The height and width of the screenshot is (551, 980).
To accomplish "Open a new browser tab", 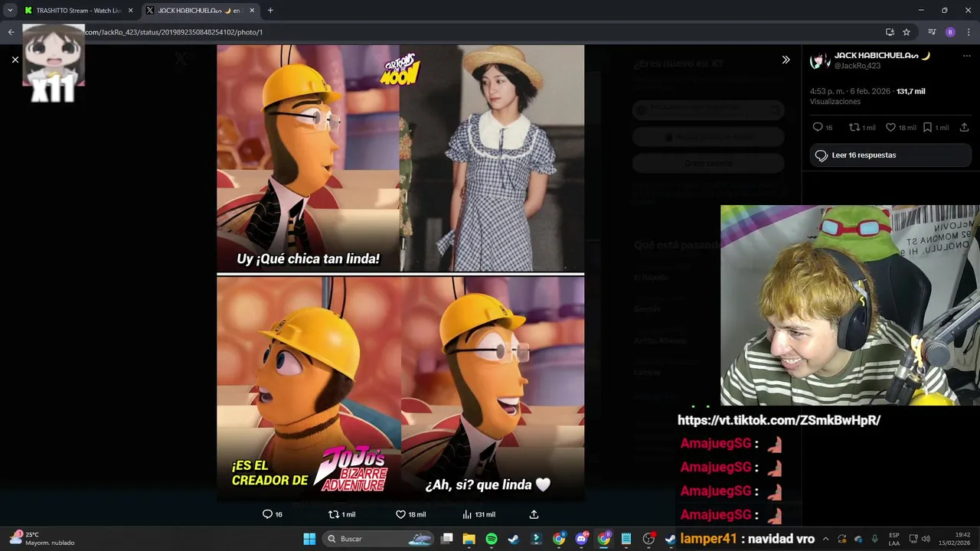I will click(270, 11).
